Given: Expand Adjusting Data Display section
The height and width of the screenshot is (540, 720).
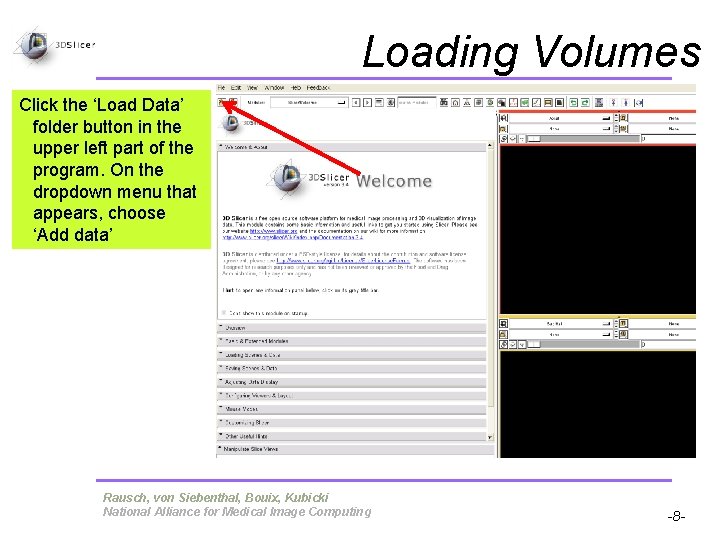Looking at the screenshot, I should click(x=352, y=382).
